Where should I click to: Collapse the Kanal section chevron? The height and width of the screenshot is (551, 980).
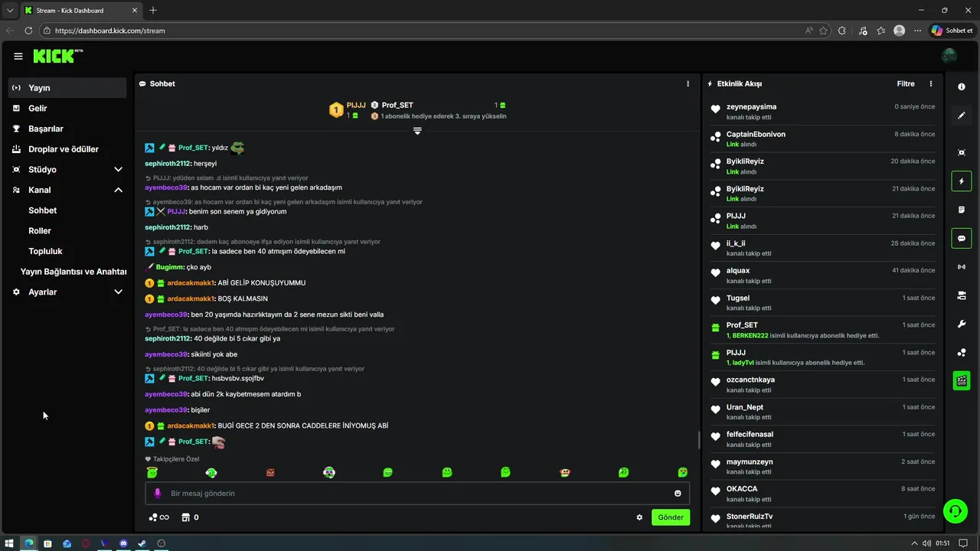click(x=118, y=190)
